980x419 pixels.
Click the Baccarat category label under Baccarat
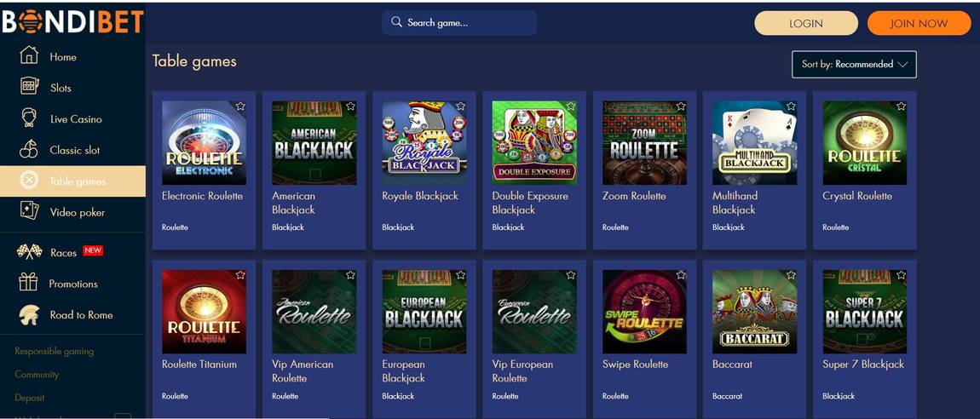(727, 396)
